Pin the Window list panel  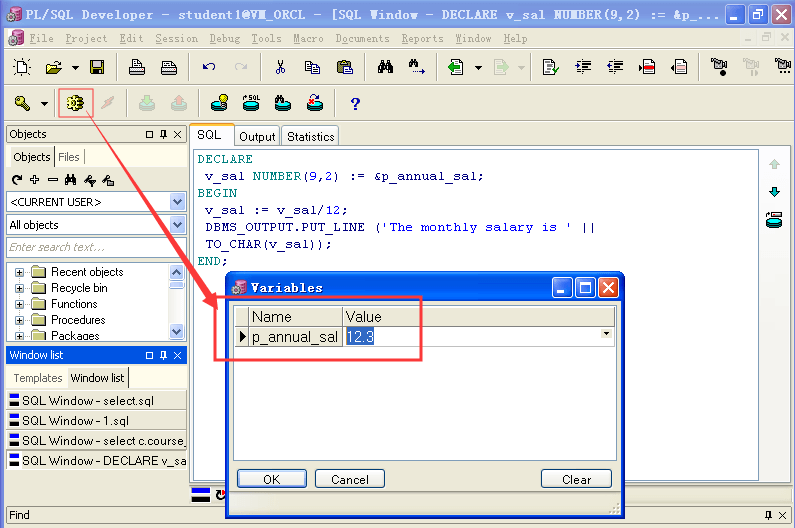pos(163,355)
